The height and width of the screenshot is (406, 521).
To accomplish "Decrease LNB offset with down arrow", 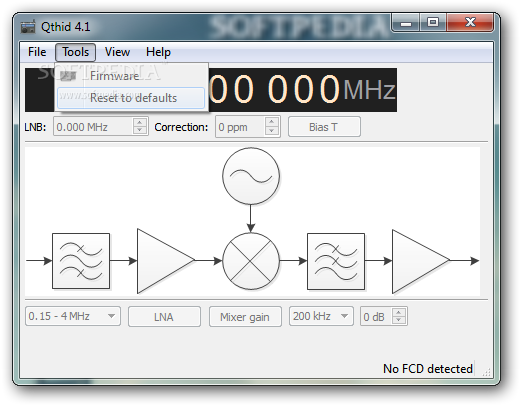I will click(x=140, y=131).
